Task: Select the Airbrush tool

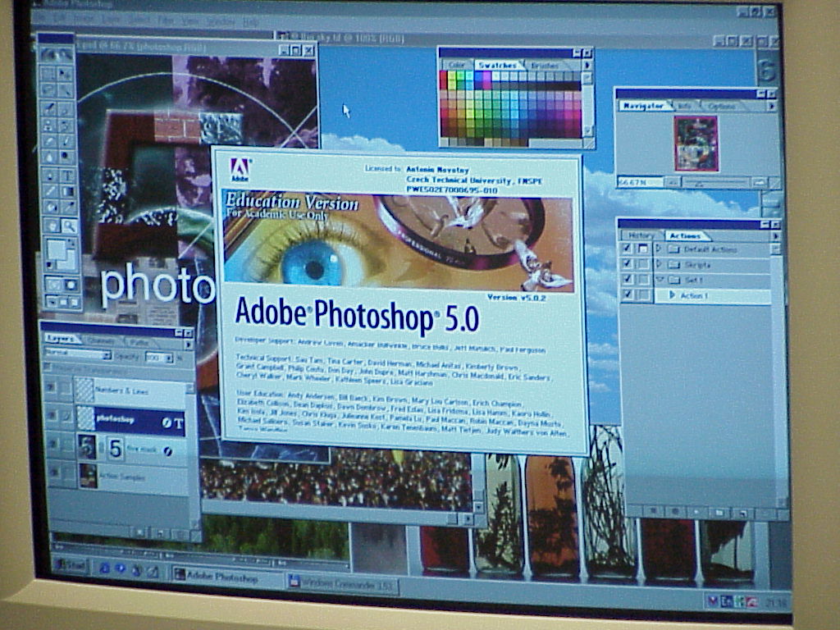Action: click(48, 107)
